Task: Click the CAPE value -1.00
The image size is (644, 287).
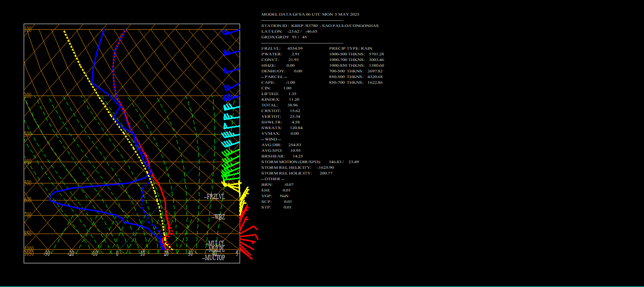Action: [290, 82]
